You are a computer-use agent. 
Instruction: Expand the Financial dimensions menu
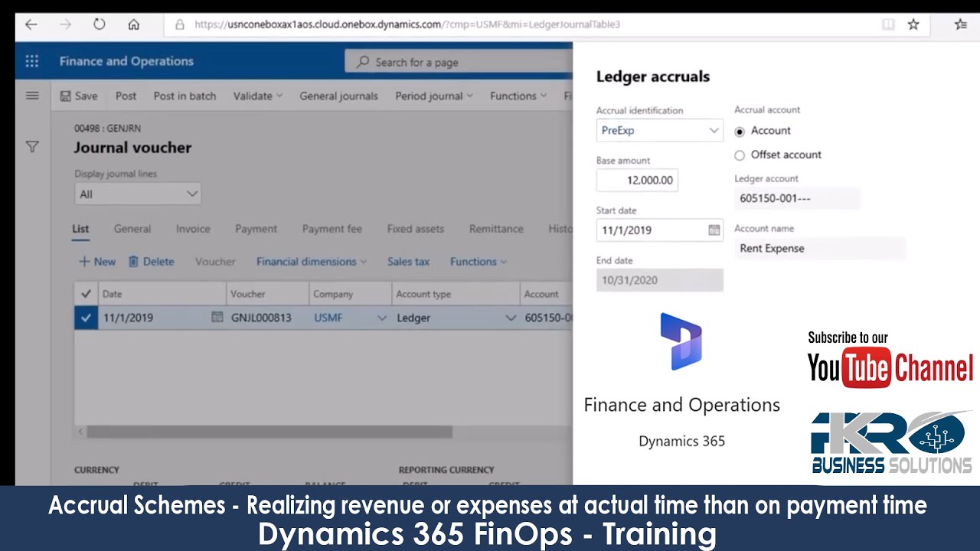312,262
